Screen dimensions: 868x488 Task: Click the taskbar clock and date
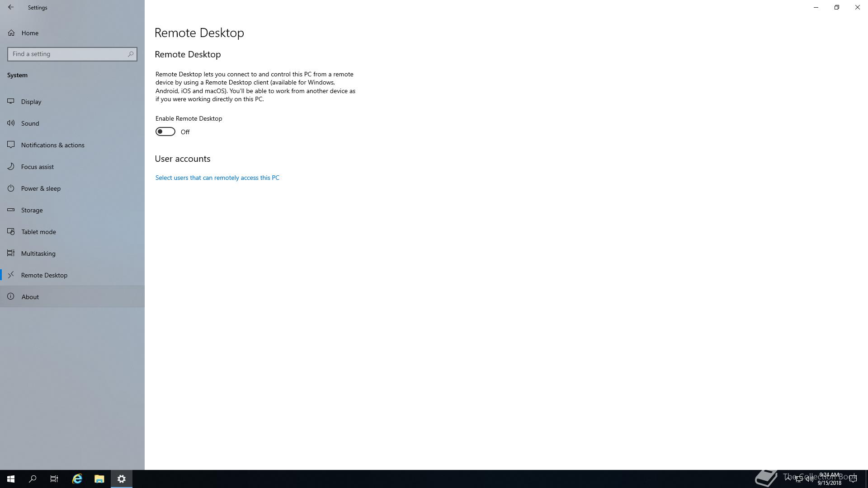pos(829,479)
